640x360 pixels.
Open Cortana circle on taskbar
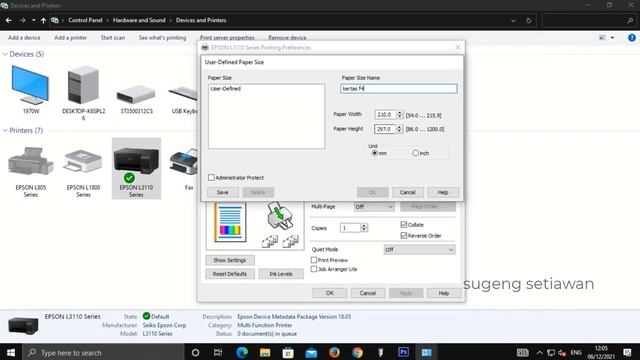coord(195,352)
